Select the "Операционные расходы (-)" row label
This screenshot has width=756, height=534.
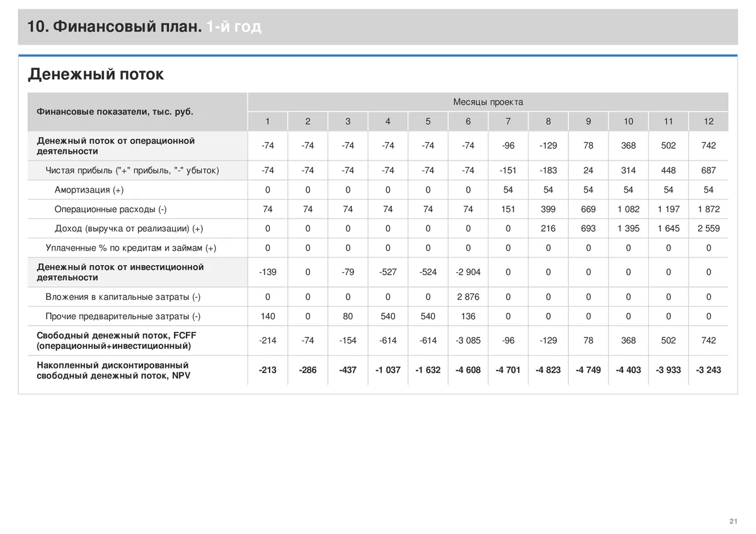pyautogui.click(x=111, y=209)
